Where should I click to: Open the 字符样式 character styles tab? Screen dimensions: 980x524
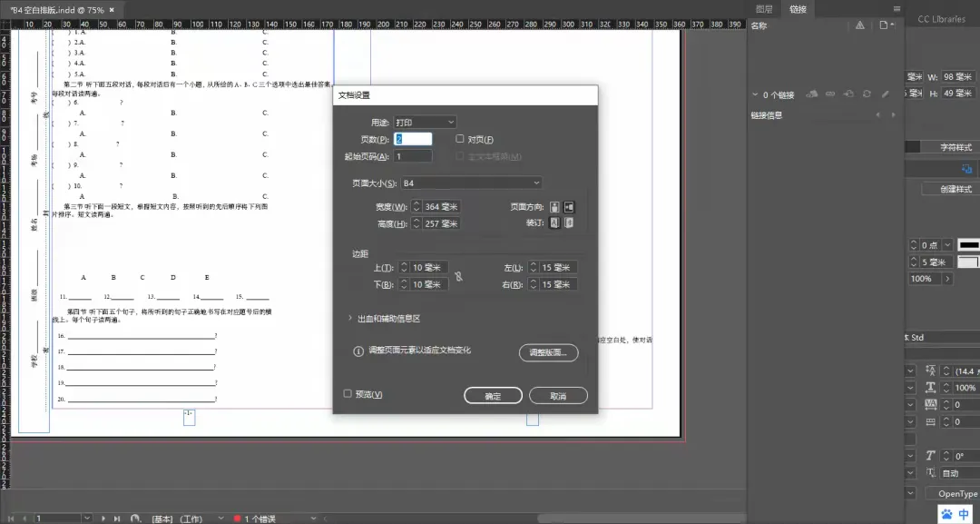956,147
